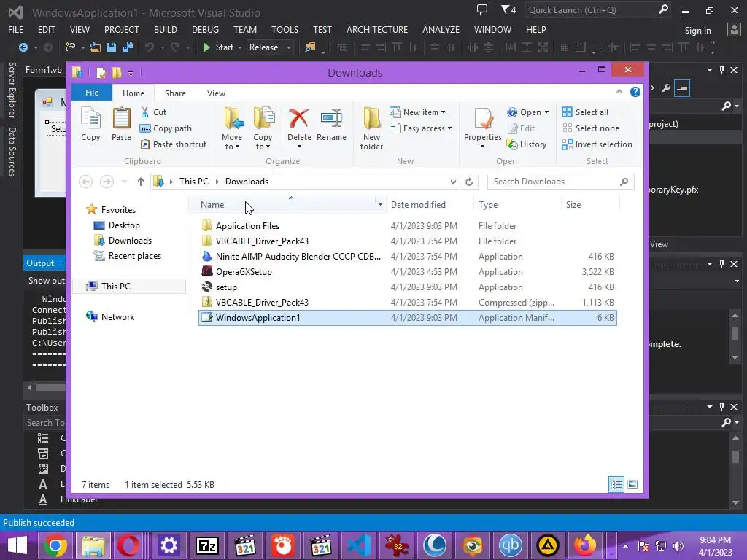The width and height of the screenshot is (747, 560).
Task: Click Server Explorer side tab
Action: 12,90
